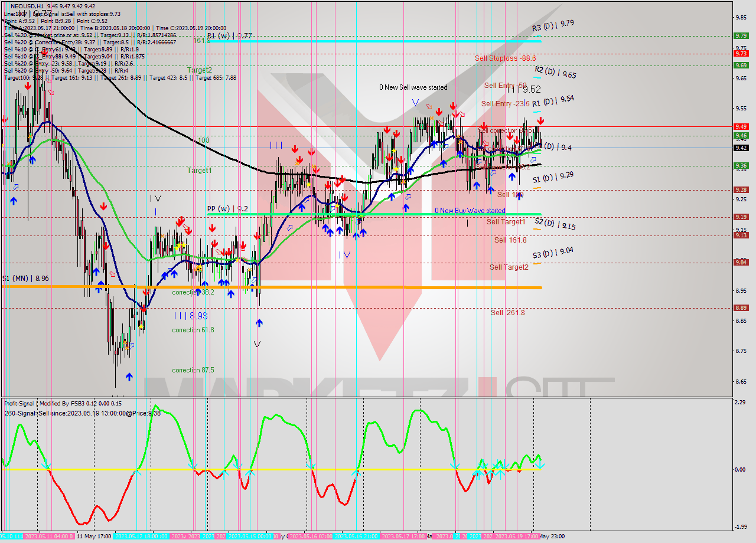Screen dimensions: 756x543
Task: Click the red 9.19 price tag on axis
Action: (741, 217)
